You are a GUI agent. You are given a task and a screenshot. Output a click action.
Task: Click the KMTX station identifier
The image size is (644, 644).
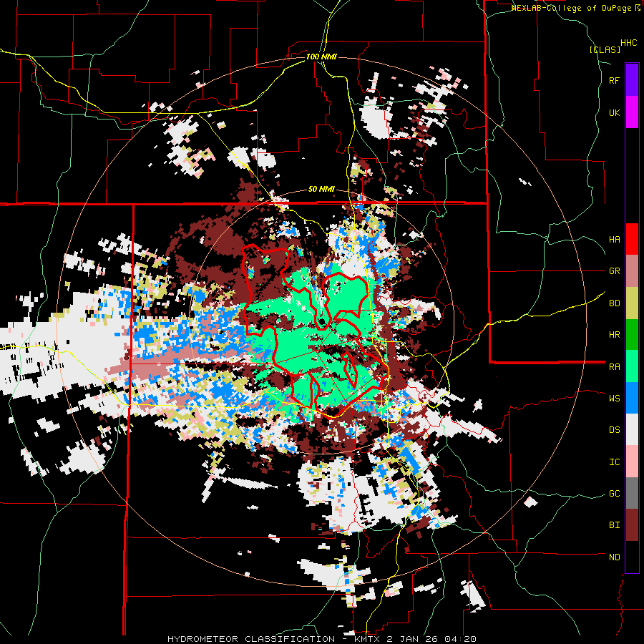(368, 639)
